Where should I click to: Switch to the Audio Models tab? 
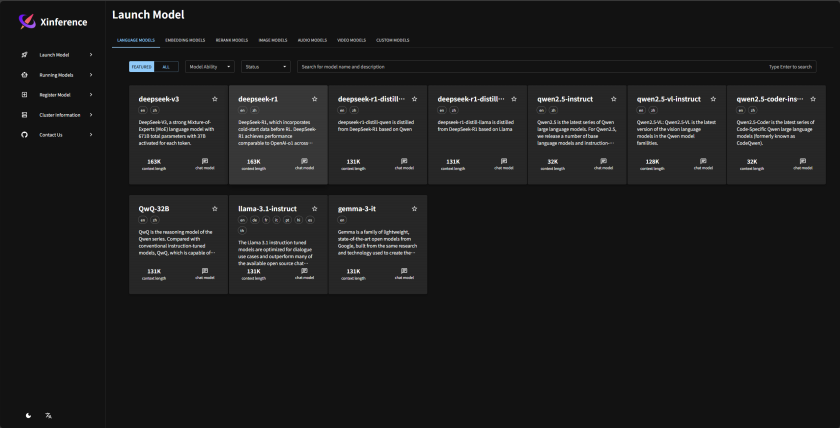pyautogui.click(x=312, y=40)
